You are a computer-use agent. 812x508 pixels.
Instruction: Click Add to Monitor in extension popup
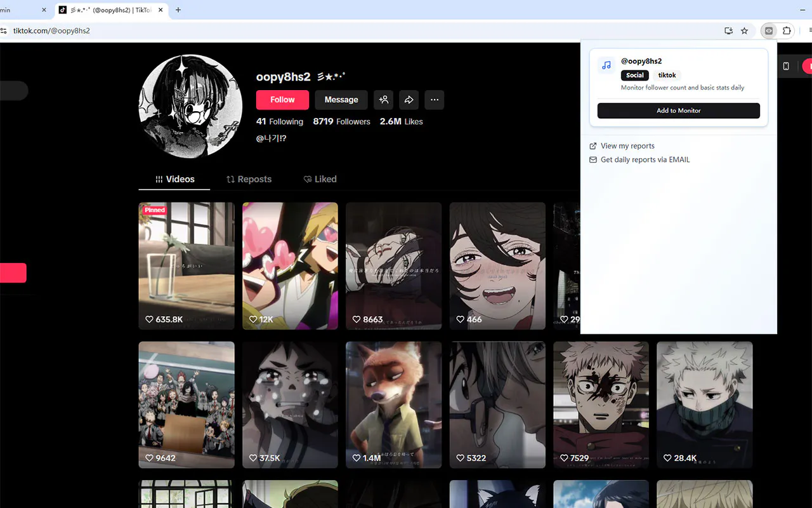click(x=679, y=110)
